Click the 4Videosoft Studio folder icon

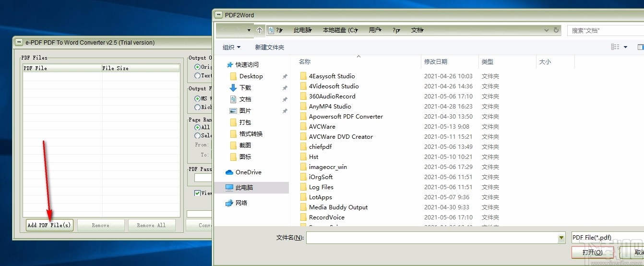coord(303,86)
